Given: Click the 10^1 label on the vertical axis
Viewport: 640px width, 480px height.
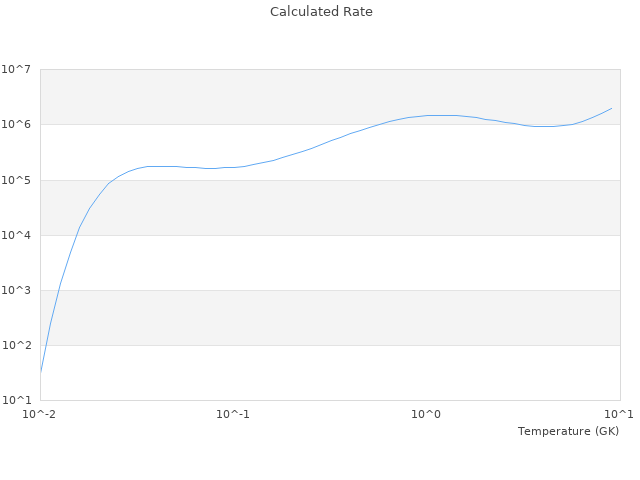Looking at the screenshot, I should coord(16,400).
